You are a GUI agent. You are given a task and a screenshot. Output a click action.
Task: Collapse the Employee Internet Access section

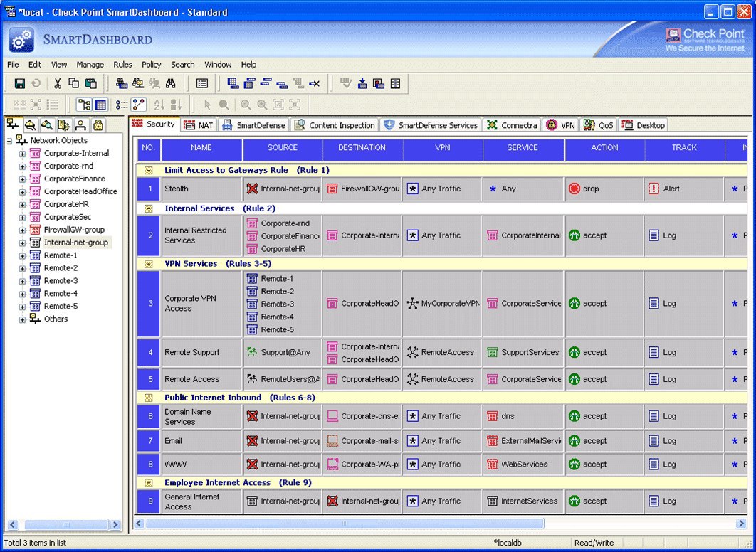pos(149,482)
